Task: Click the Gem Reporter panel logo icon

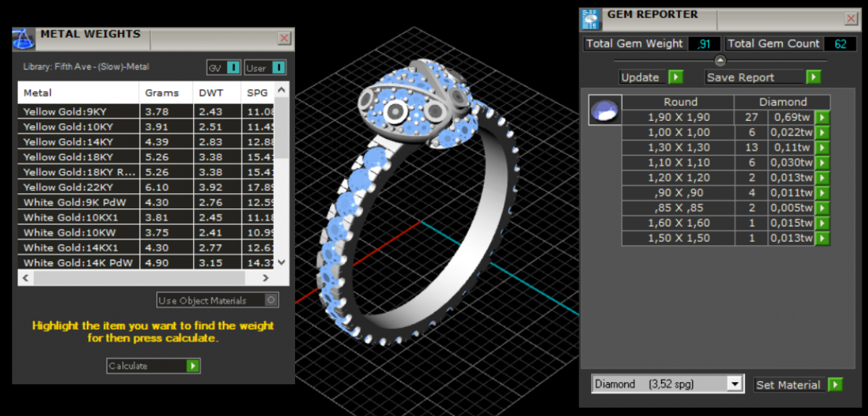Action: 592,18
